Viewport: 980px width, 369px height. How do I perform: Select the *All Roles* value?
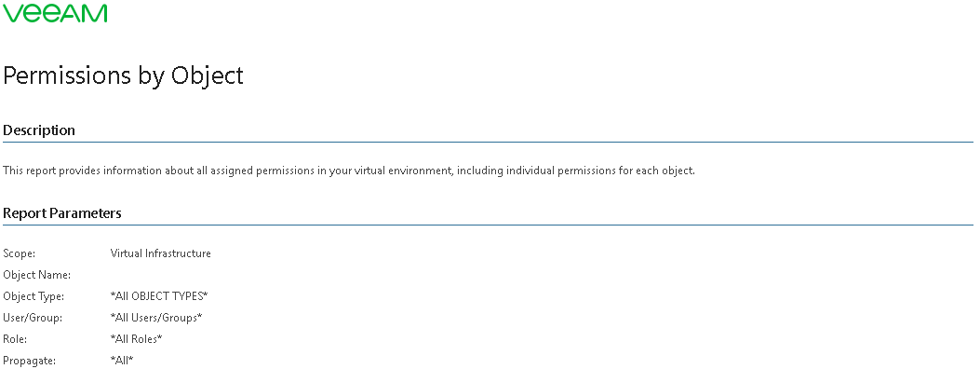(x=136, y=339)
